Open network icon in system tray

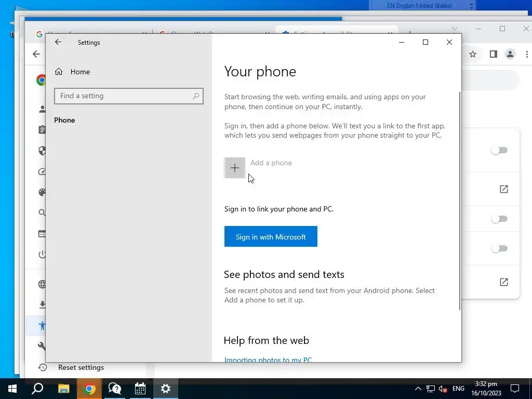point(431,389)
